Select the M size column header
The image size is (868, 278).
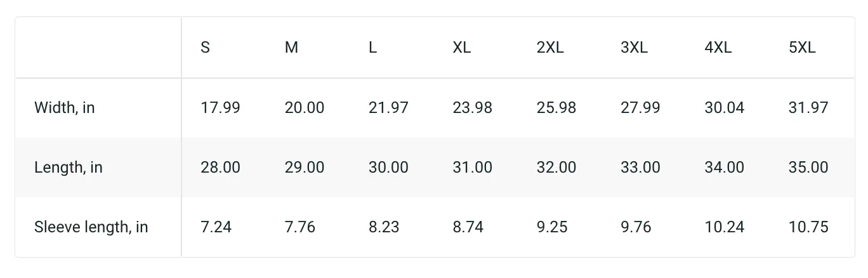click(291, 48)
